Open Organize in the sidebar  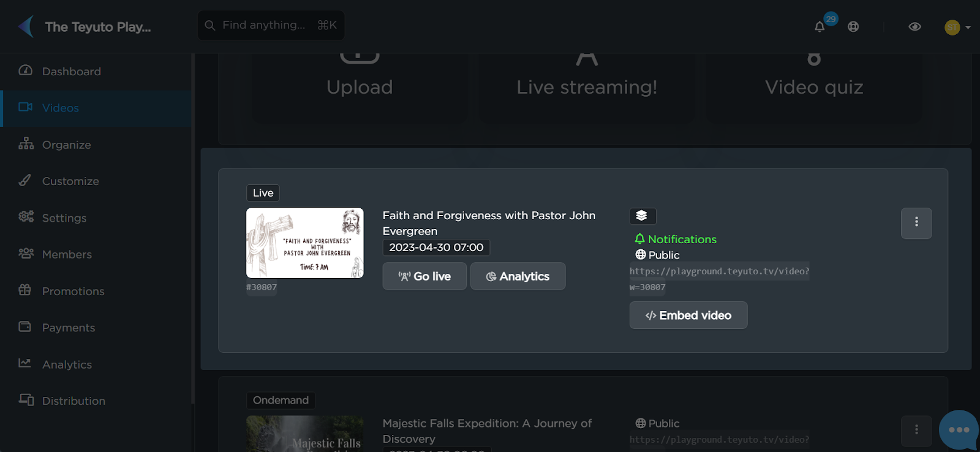coord(96,145)
